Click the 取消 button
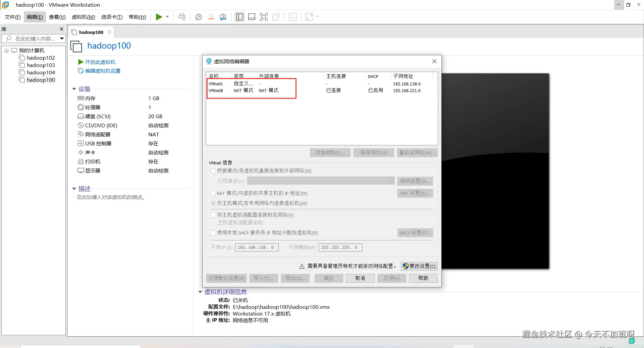The width and height of the screenshot is (644, 348). click(x=360, y=278)
